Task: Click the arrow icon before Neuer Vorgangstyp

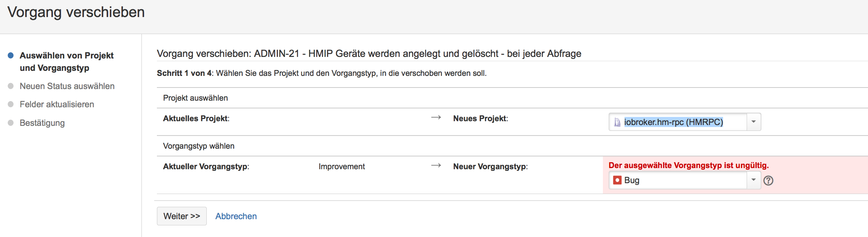Action: coord(436,165)
